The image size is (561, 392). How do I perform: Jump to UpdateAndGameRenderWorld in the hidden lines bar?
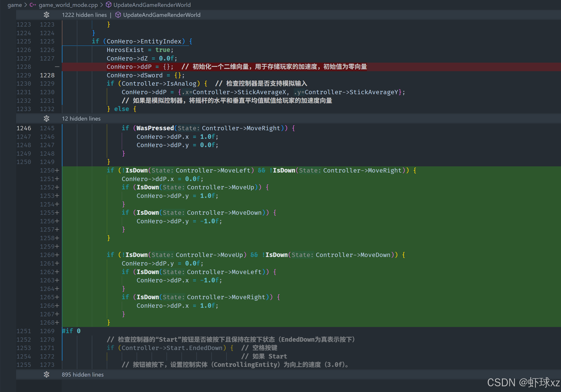[162, 15]
